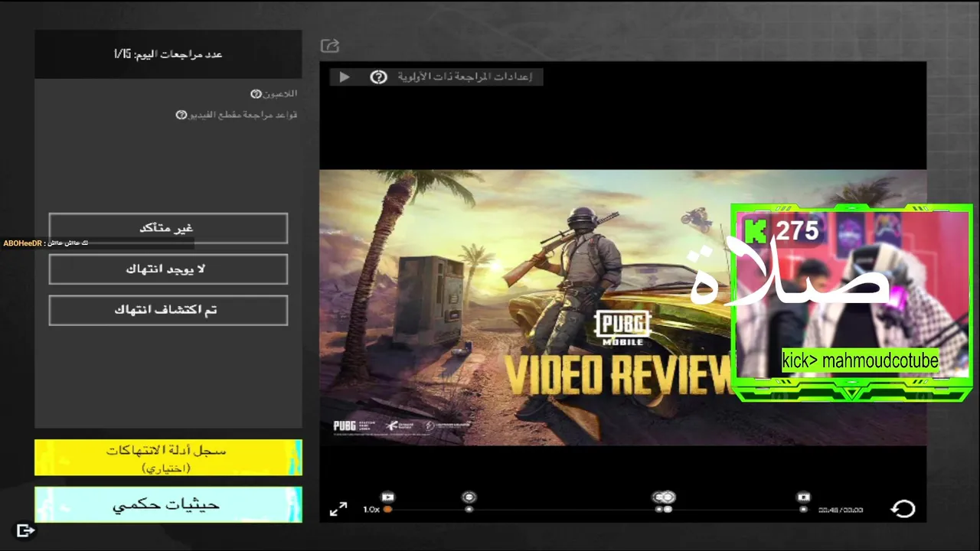980x551 pixels.
Task: Click the Kick stream overlay webcam
Action: 852,302
